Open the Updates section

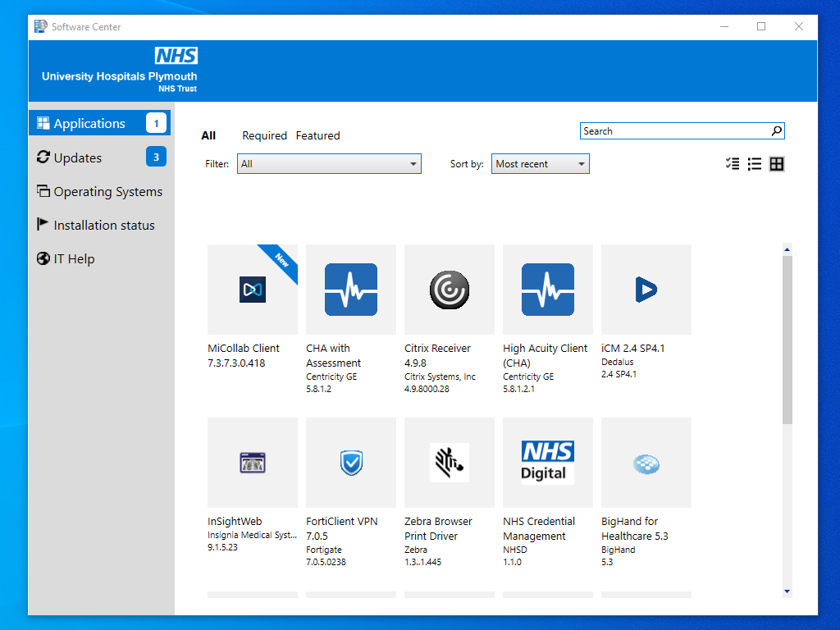pos(99,157)
